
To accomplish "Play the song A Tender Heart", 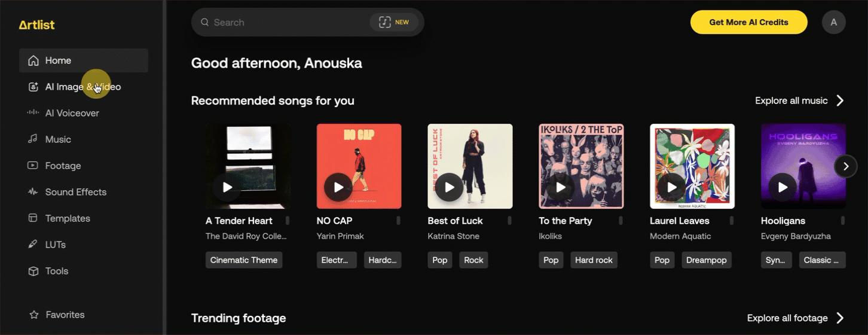I will point(227,187).
